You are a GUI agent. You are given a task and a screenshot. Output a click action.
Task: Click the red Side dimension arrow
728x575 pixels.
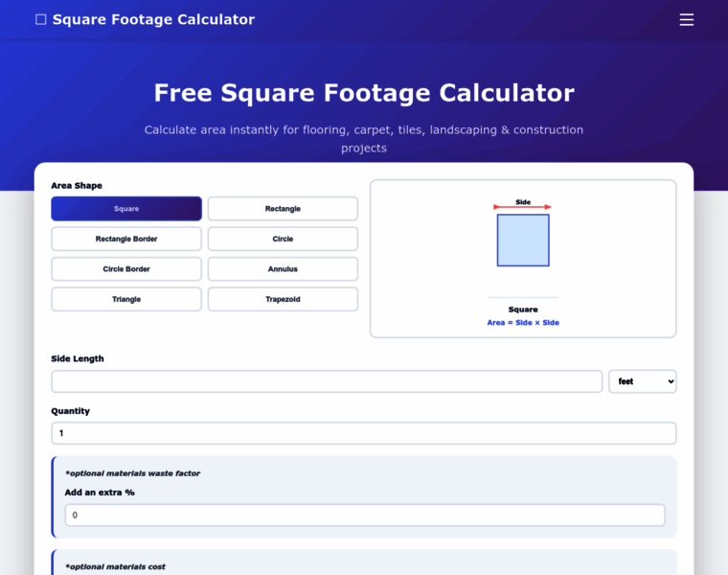click(x=523, y=206)
